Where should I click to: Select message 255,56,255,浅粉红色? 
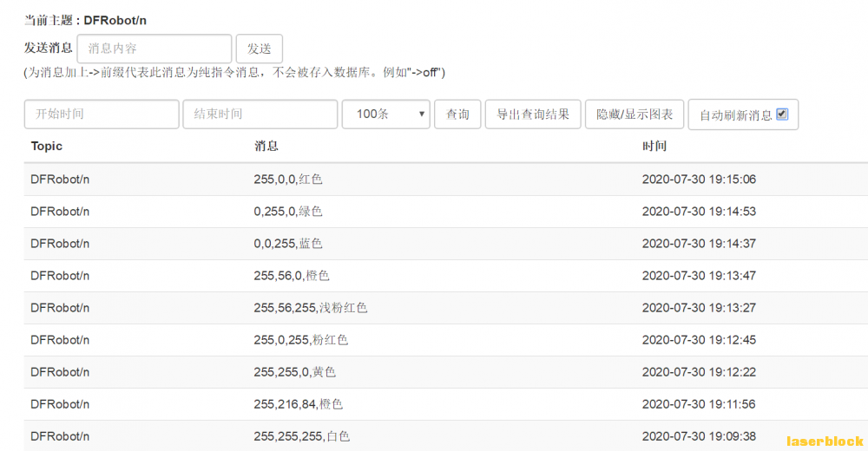pyautogui.click(x=311, y=308)
